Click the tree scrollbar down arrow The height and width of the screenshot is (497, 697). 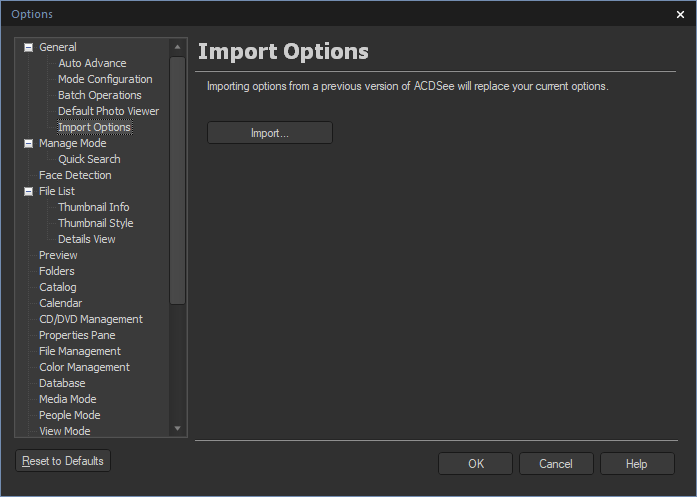pyautogui.click(x=177, y=429)
